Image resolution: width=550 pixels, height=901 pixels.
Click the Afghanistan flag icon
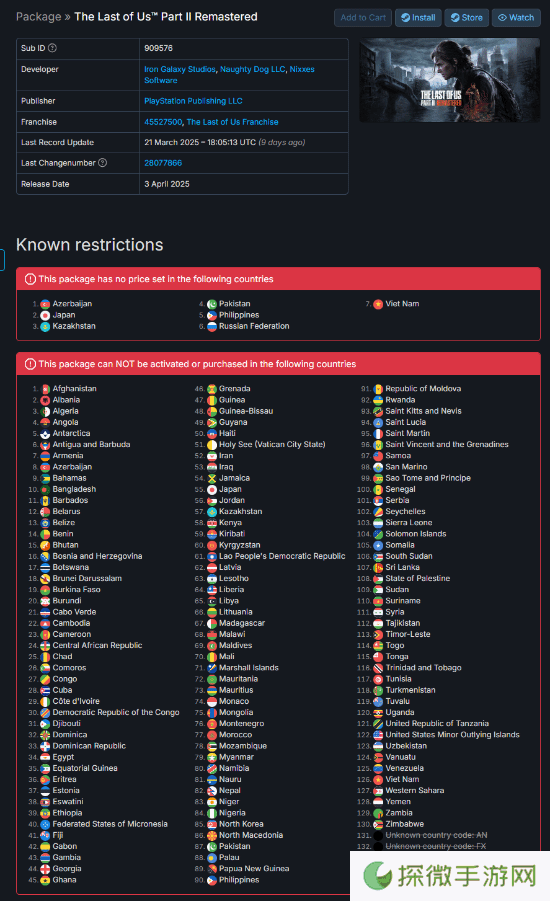(45, 389)
